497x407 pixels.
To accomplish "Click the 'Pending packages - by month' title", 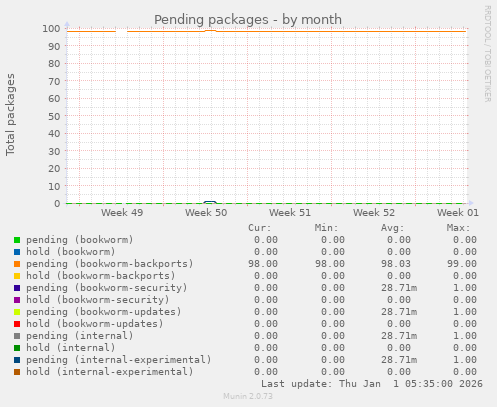I will 248,20.
